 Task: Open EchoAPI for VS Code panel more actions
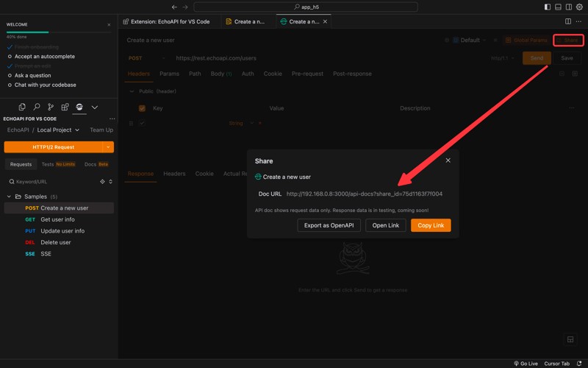tap(112, 118)
